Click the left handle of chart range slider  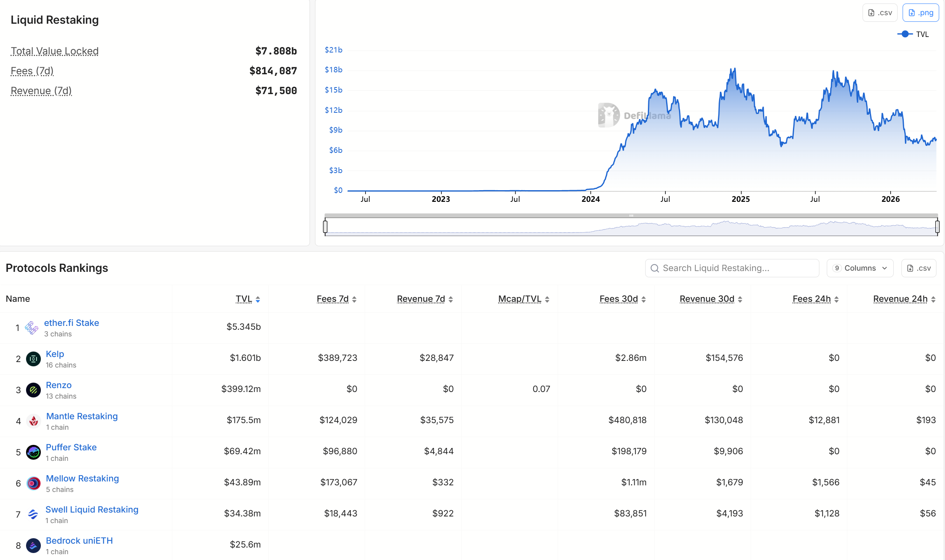pyautogui.click(x=325, y=226)
